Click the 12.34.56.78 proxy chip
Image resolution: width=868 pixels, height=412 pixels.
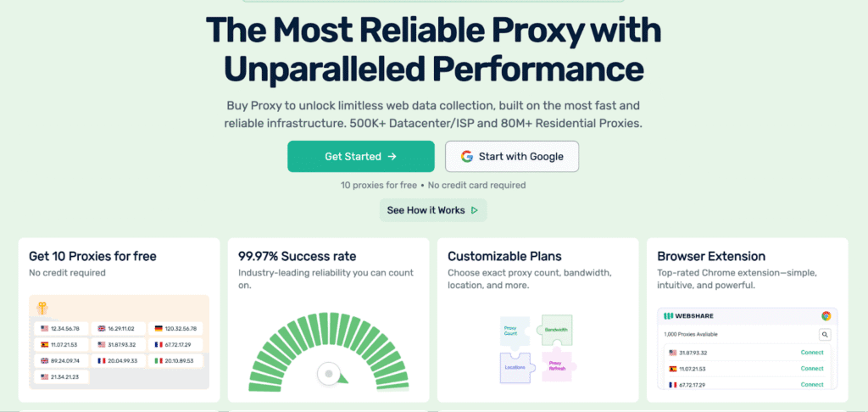[x=61, y=328]
